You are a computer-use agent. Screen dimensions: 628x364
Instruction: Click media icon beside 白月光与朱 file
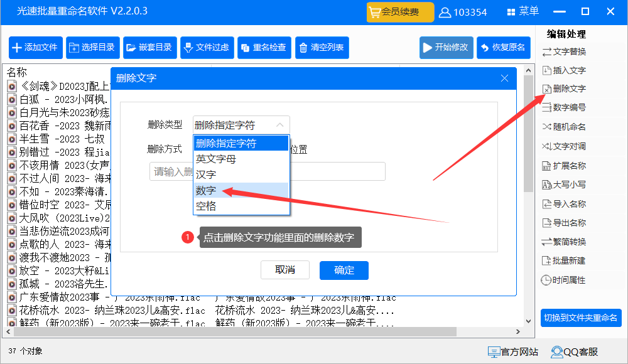(13, 112)
